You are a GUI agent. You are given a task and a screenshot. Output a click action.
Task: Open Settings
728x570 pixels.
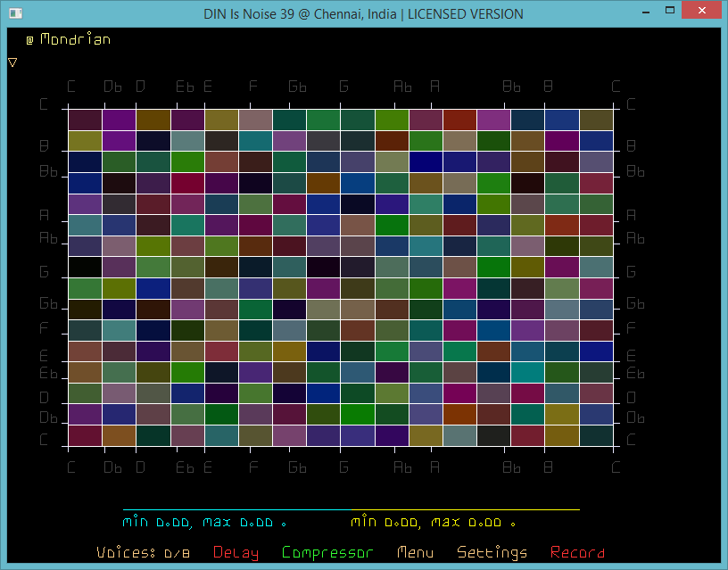492,553
